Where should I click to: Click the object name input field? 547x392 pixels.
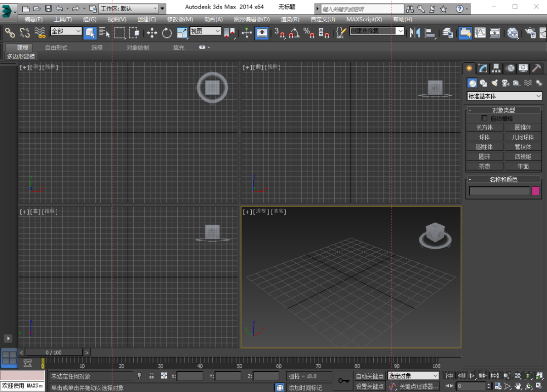(499, 191)
